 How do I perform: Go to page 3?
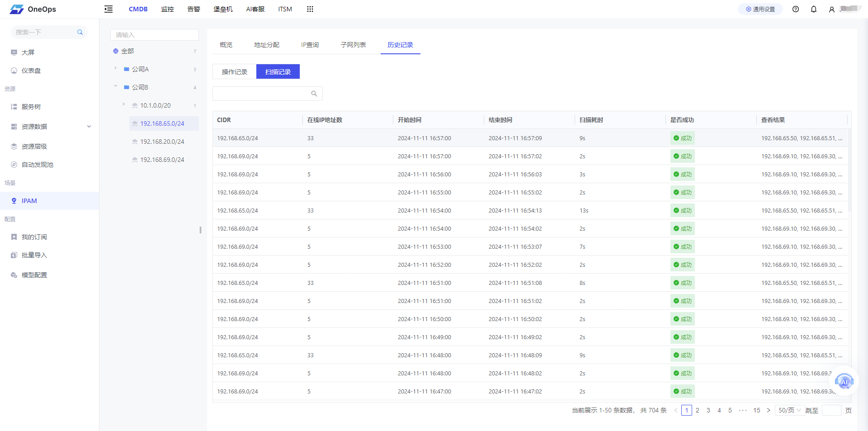coord(708,410)
